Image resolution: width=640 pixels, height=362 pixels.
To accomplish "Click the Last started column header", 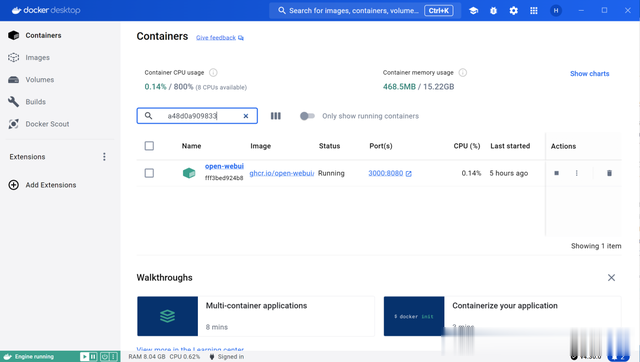I will pos(510,146).
